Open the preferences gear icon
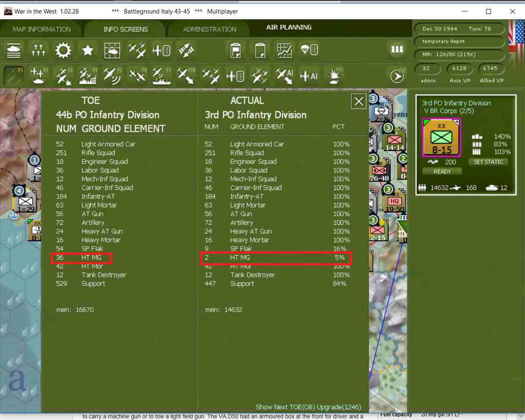Image resolution: width=525 pixels, height=420 pixels. [x=63, y=50]
